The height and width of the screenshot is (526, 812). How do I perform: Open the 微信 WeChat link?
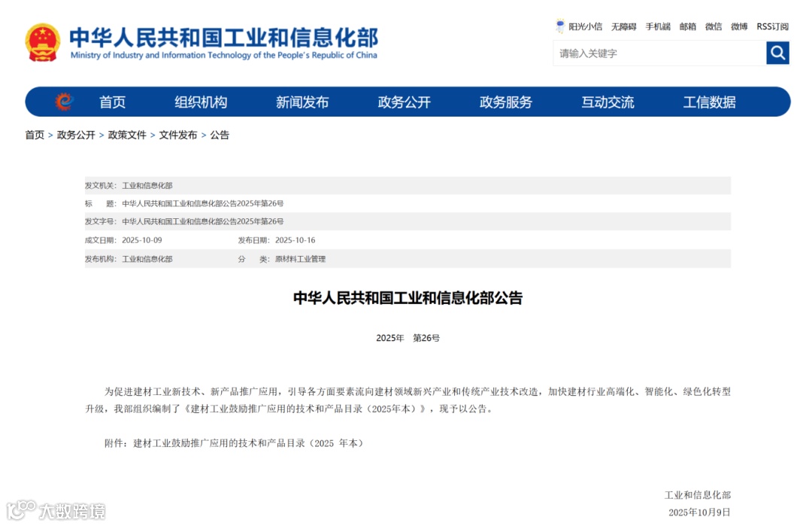click(x=713, y=26)
